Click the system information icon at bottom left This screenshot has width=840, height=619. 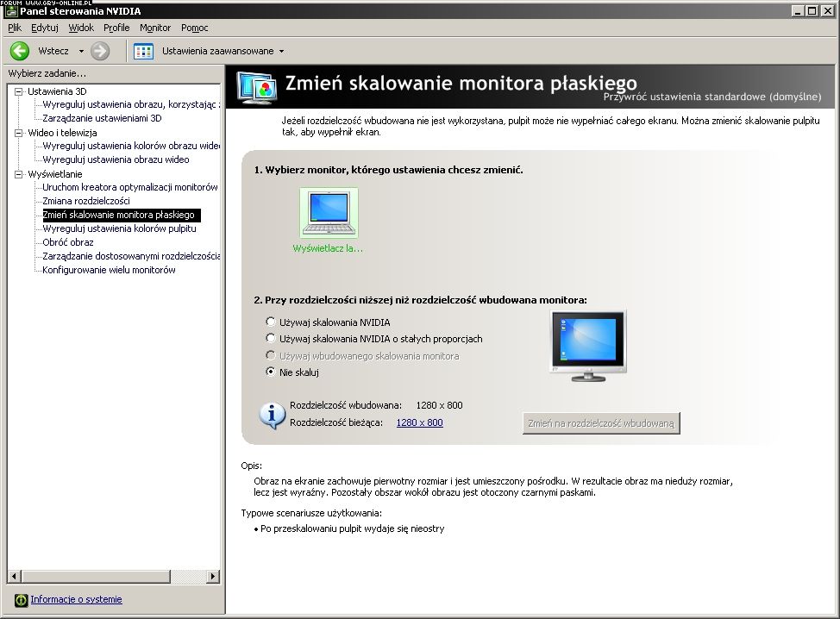pos(21,600)
